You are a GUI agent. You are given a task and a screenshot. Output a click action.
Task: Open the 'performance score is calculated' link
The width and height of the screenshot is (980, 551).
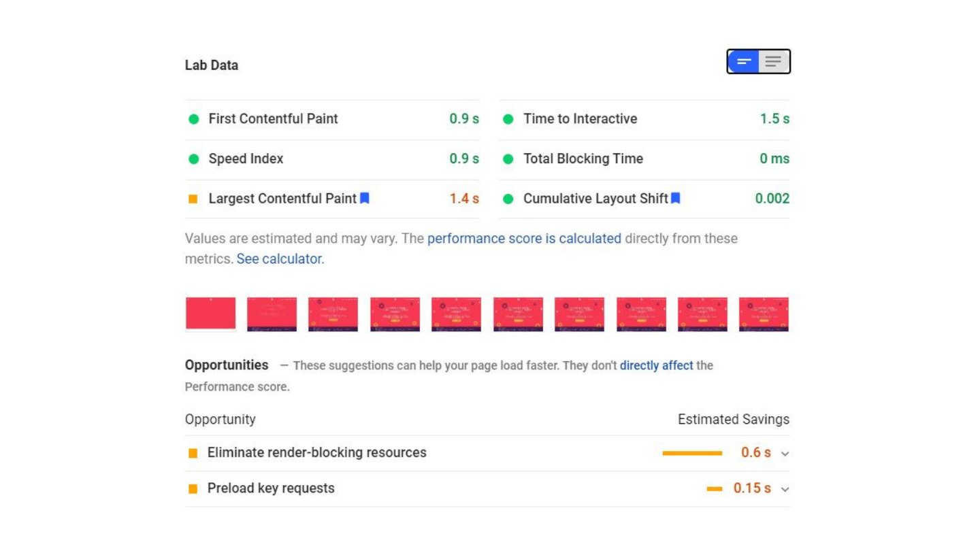pyautogui.click(x=524, y=239)
